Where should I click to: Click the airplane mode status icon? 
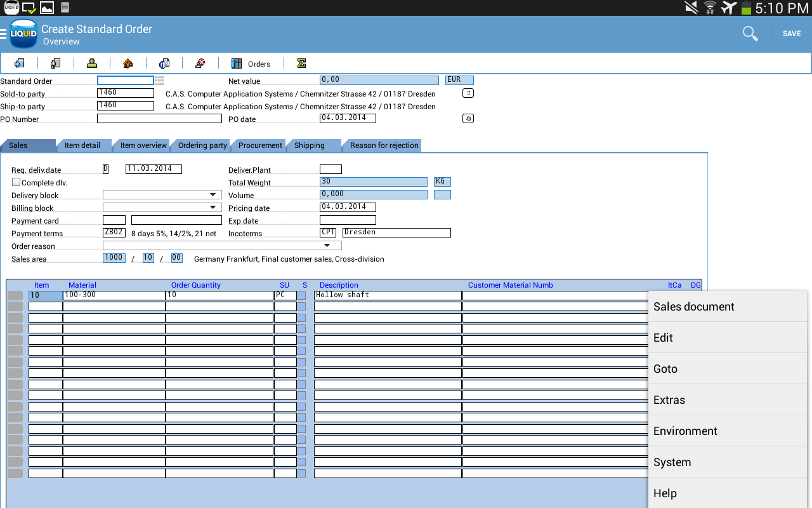[x=729, y=8]
